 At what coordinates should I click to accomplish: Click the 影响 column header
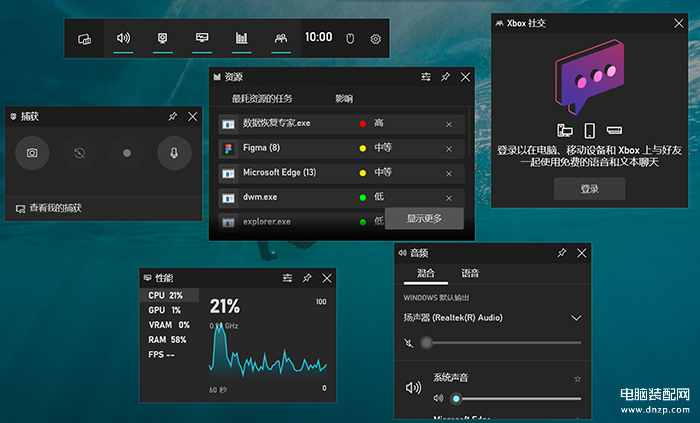(344, 99)
